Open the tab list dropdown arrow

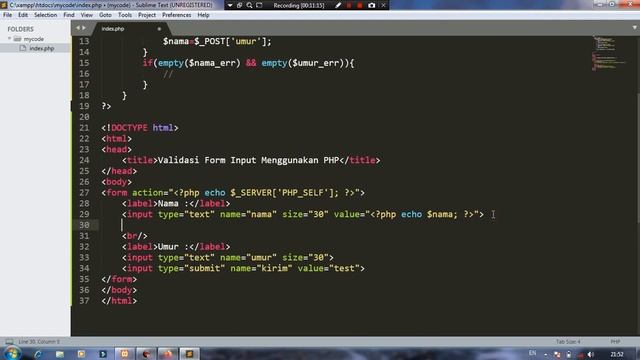pyautogui.click(x=634, y=28)
